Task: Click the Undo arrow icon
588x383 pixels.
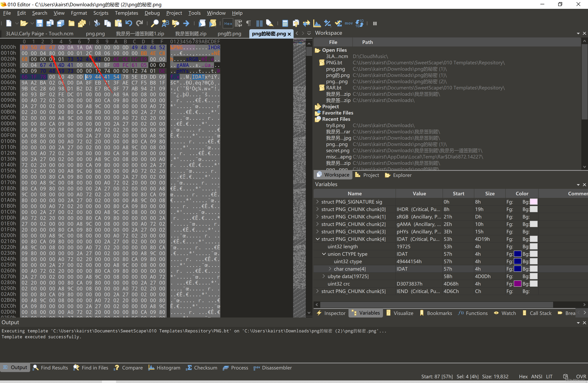Action: click(129, 24)
